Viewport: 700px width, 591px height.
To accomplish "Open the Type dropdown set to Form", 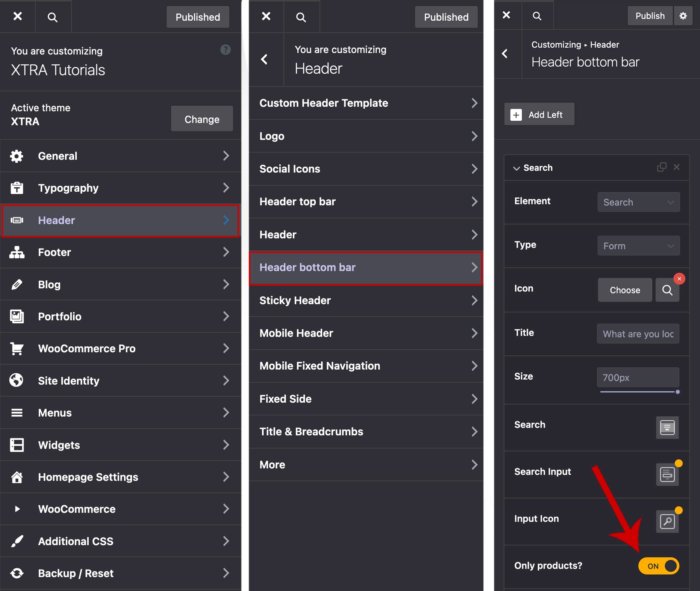I will coord(638,246).
